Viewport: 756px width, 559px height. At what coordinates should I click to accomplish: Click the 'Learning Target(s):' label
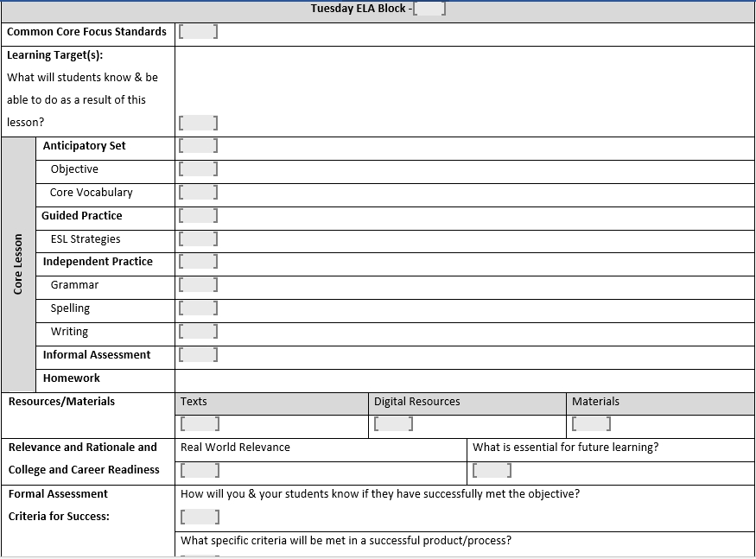[x=55, y=55]
